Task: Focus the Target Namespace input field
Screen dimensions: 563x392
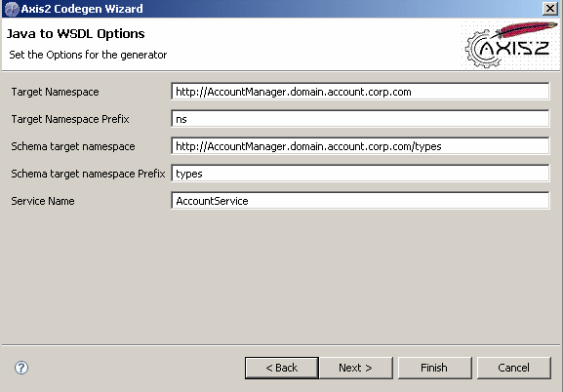Action: [x=360, y=92]
